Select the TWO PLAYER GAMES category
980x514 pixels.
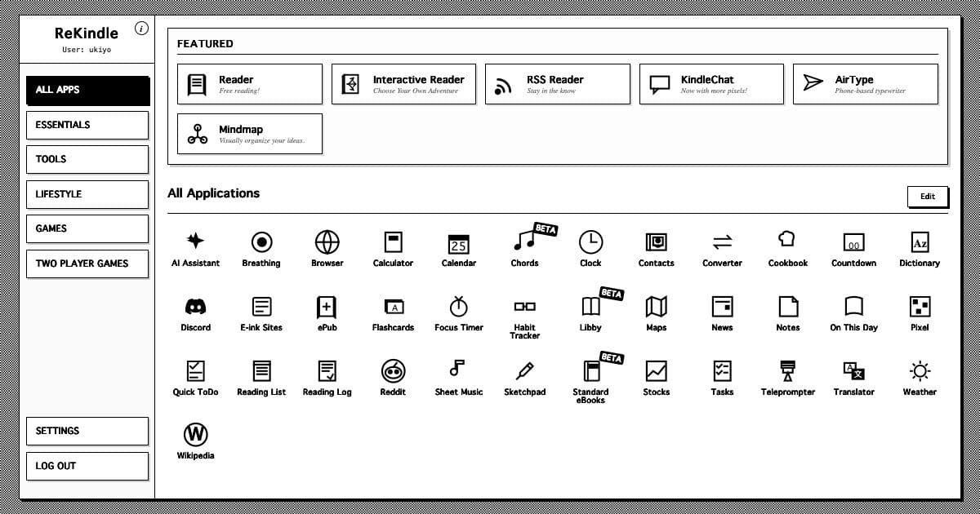point(87,264)
